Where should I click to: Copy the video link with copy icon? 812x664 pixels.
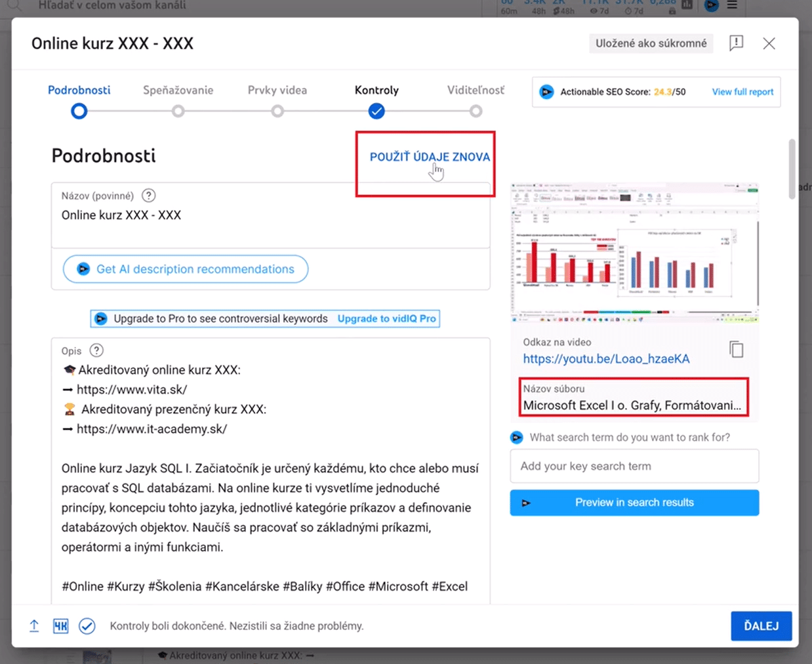coord(736,349)
